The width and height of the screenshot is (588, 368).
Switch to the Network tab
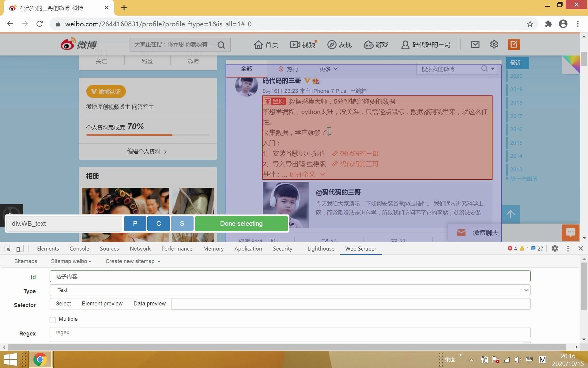(140, 249)
